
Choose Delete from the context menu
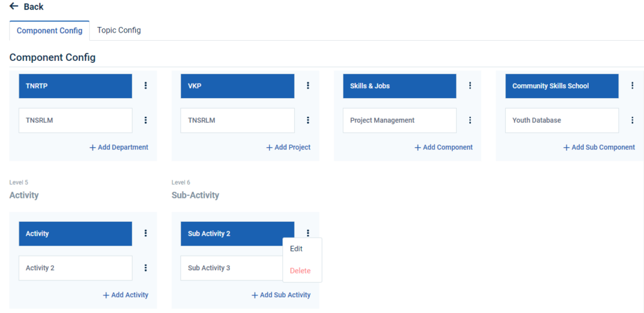300,271
